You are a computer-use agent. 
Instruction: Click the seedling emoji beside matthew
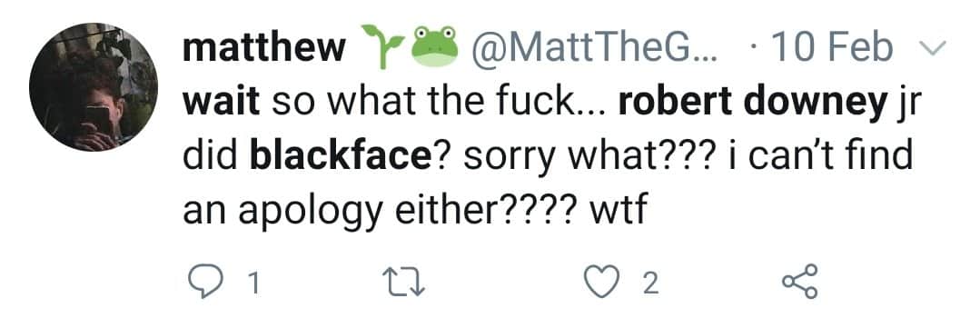(x=381, y=45)
